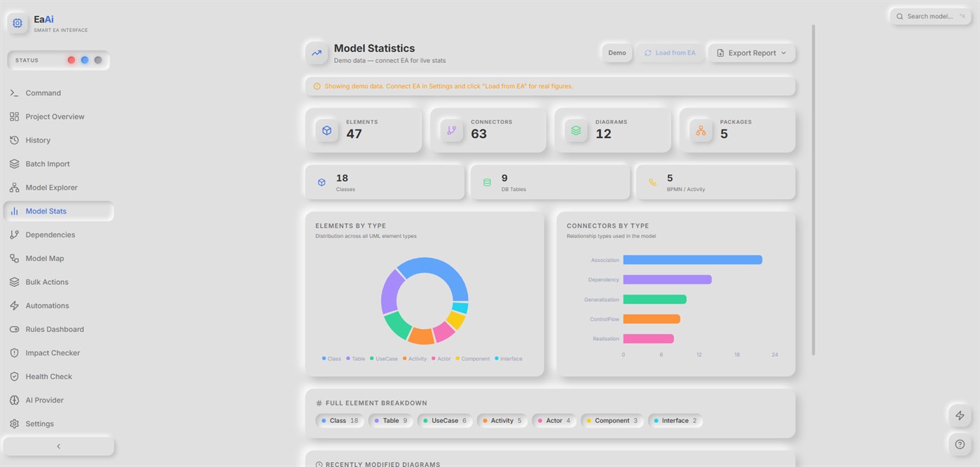
Task: Click the Connectors branch icon card
Action: 452,130
